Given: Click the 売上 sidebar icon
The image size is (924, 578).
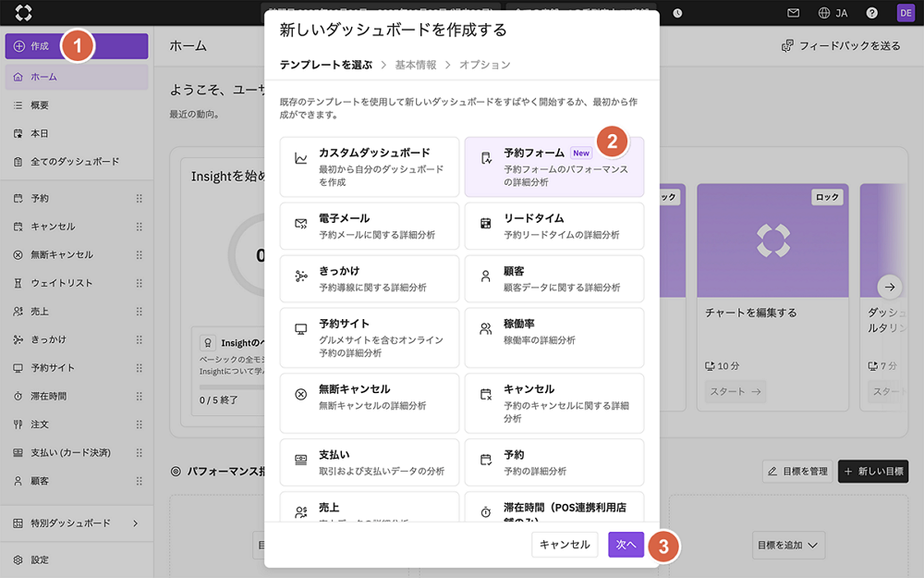Looking at the screenshot, I should pyautogui.click(x=18, y=312).
